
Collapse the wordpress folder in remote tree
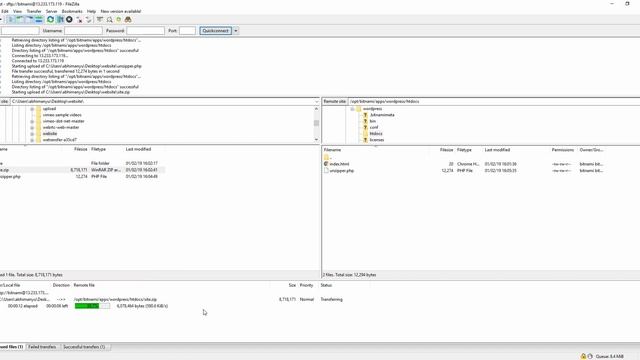tap(352, 109)
